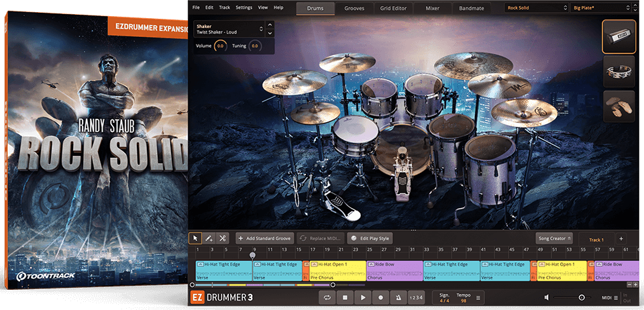This screenshot has width=644, height=310.
Task: Toggle the record button
Action: click(x=381, y=298)
